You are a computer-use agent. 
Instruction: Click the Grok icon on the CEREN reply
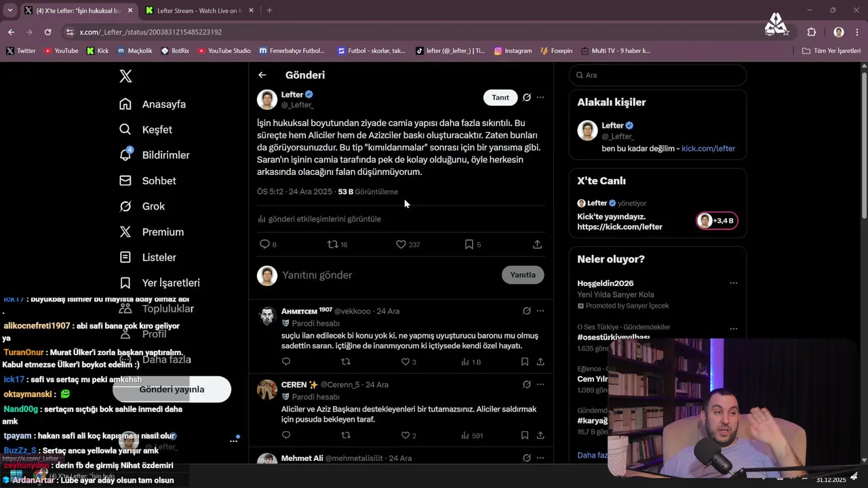(x=527, y=384)
